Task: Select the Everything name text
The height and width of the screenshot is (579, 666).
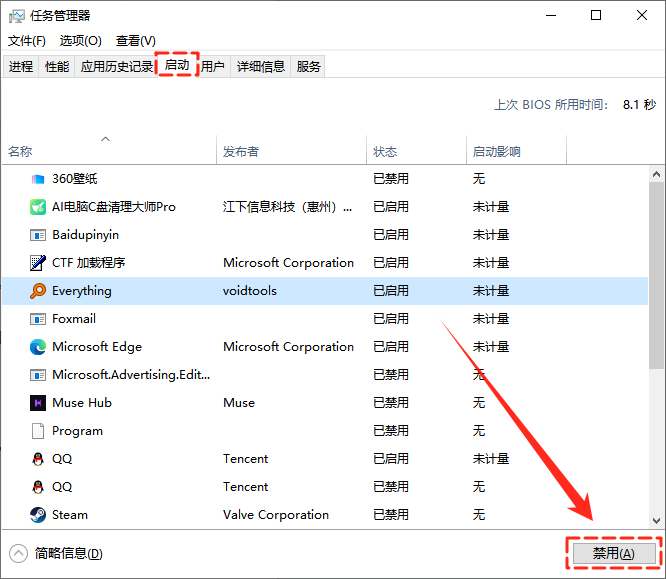Action: click(82, 291)
